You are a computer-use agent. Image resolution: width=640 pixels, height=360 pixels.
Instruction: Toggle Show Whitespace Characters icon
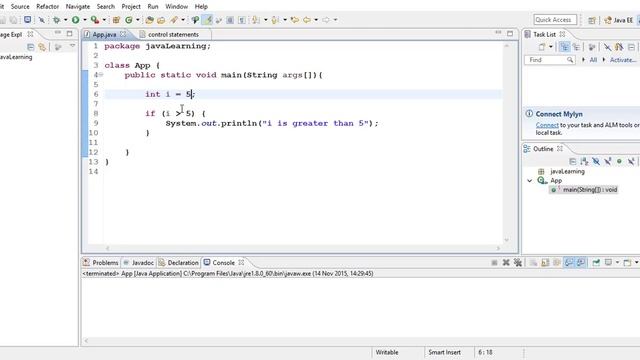tap(242, 20)
